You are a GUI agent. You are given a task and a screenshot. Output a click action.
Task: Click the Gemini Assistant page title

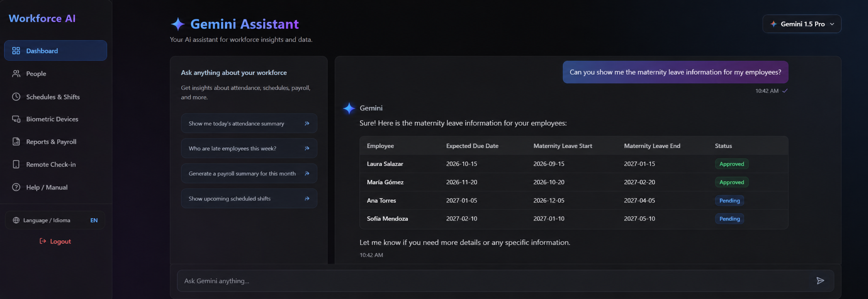[x=245, y=24]
